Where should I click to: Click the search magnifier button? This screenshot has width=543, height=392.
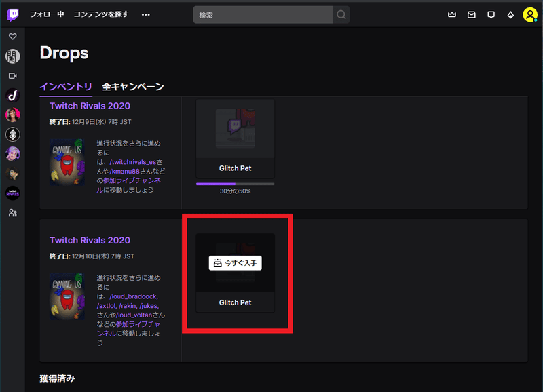(341, 14)
